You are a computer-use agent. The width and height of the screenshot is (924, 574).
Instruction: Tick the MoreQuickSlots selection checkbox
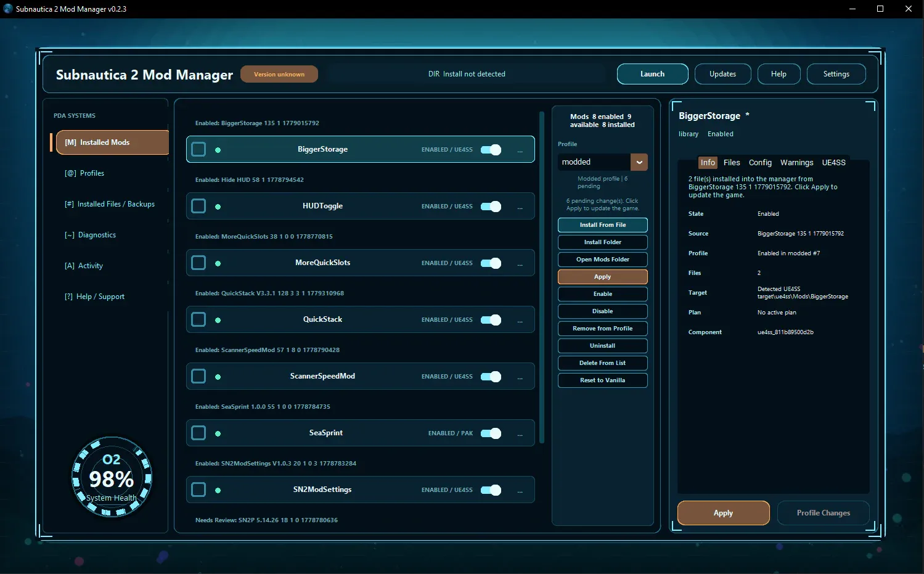(198, 263)
